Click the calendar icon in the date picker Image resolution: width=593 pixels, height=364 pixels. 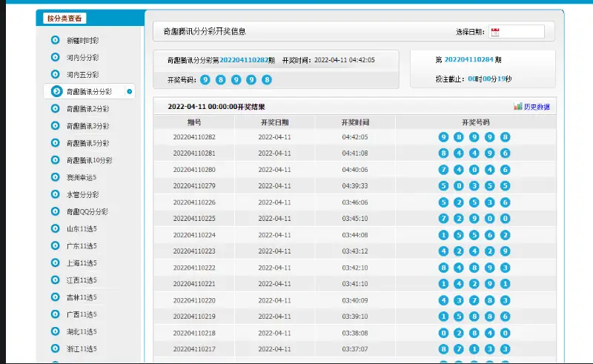[495, 32]
